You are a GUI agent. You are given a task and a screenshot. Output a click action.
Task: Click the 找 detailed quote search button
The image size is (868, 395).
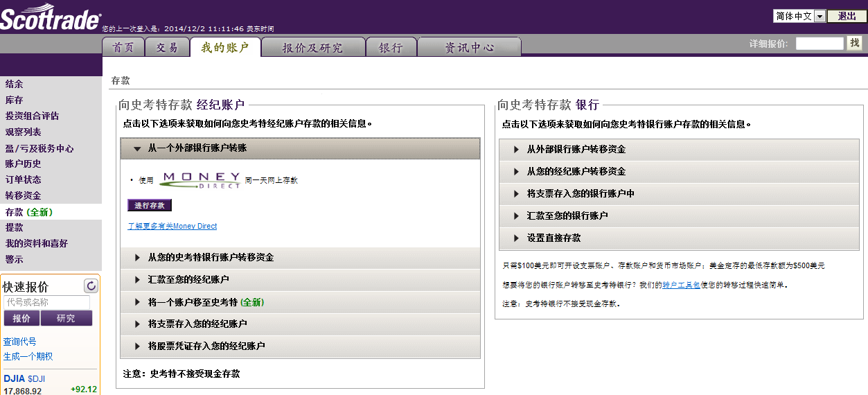pyautogui.click(x=855, y=43)
